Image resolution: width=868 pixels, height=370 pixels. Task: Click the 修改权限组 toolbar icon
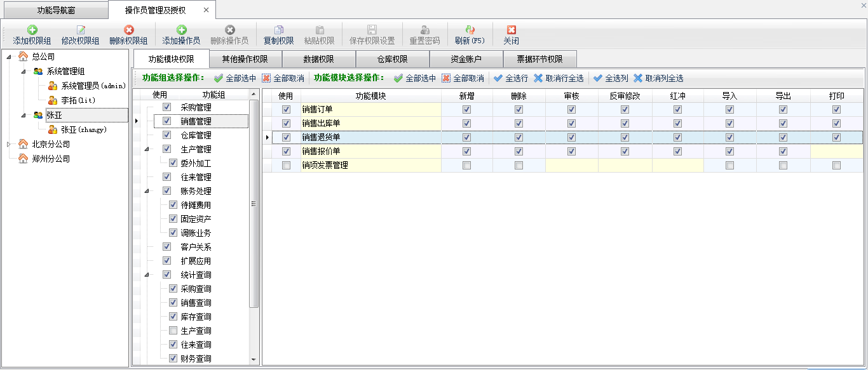coord(80,30)
